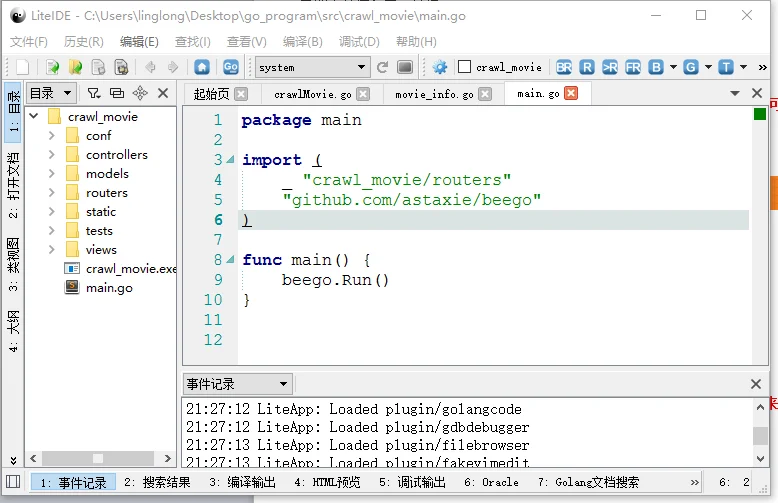Click the event log scroll down arrow
This screenshot has height=503, width=778.
760,459
